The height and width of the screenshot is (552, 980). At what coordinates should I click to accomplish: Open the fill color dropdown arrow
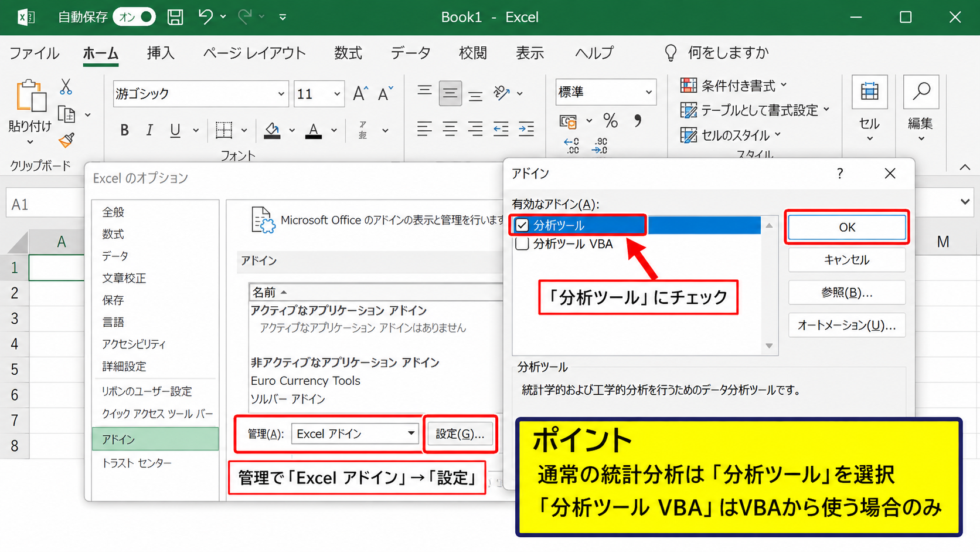pos(292,130)
